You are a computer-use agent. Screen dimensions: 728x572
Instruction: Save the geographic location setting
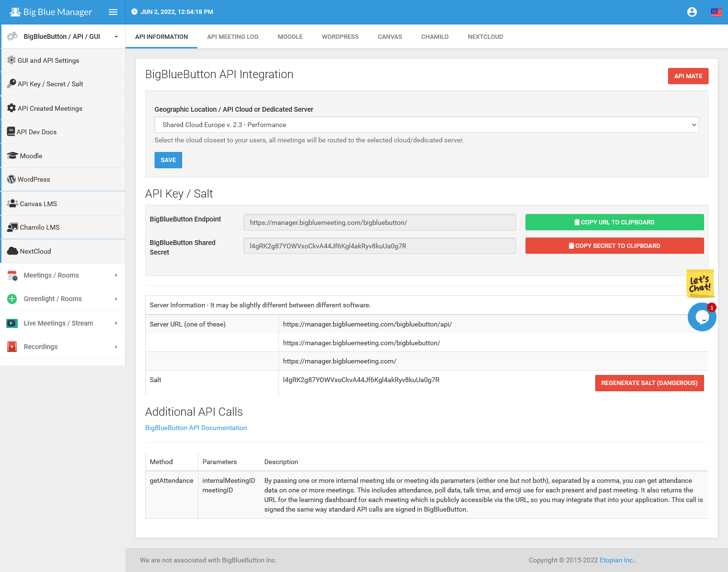click(168, 160)
